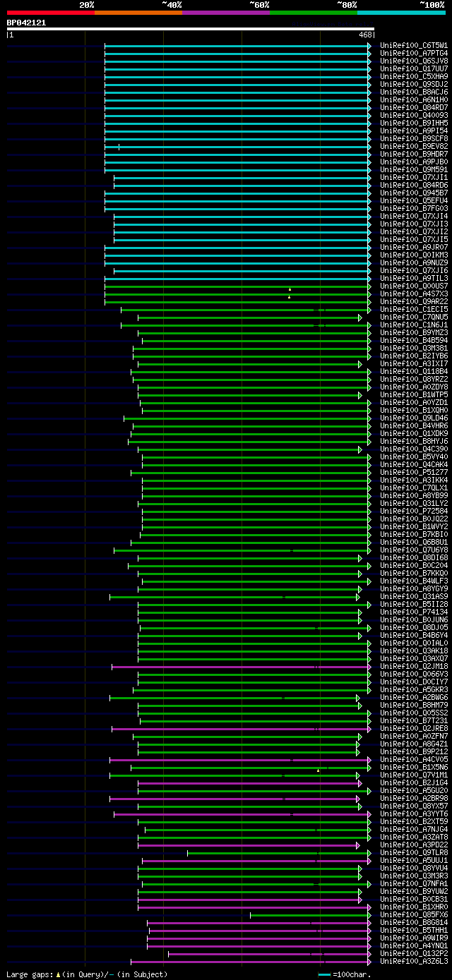Select the UniRef100_B9YMZ3 label
452x980 pixels.
click(x=414, y=332)
